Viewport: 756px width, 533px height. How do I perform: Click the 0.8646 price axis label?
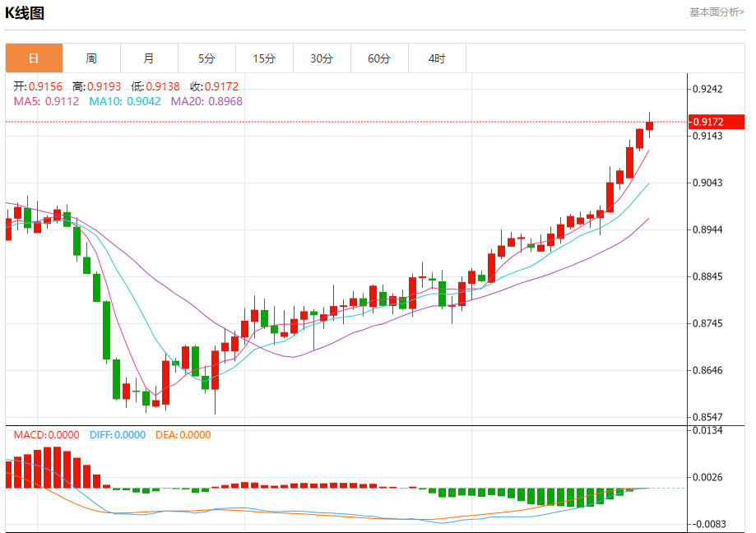coord(707,370)
